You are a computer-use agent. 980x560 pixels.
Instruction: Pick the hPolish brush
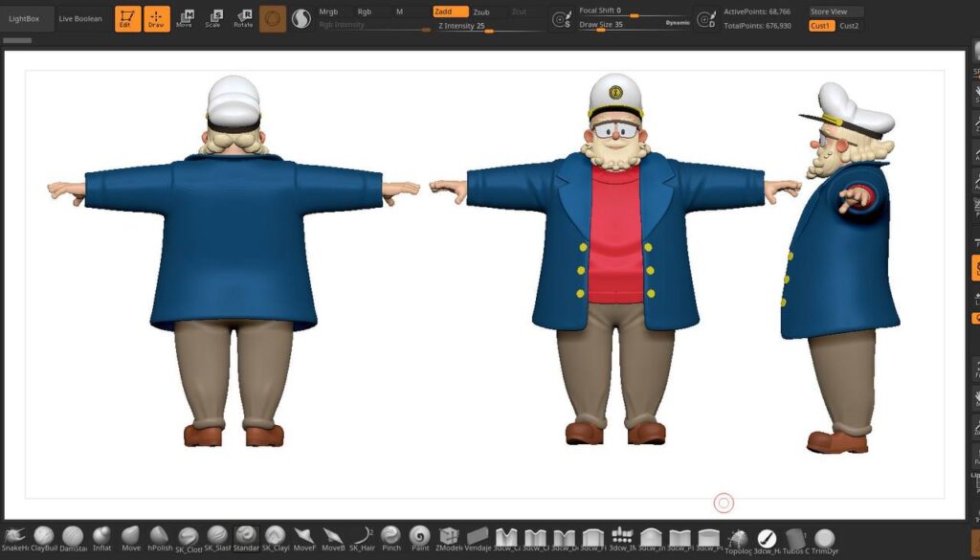click(x=160, y=537)
